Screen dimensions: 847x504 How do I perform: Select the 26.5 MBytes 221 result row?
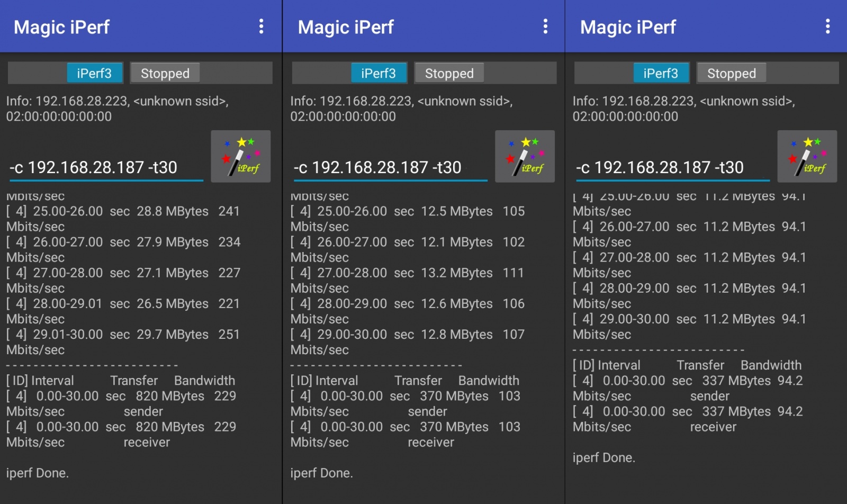click(123, 311)
